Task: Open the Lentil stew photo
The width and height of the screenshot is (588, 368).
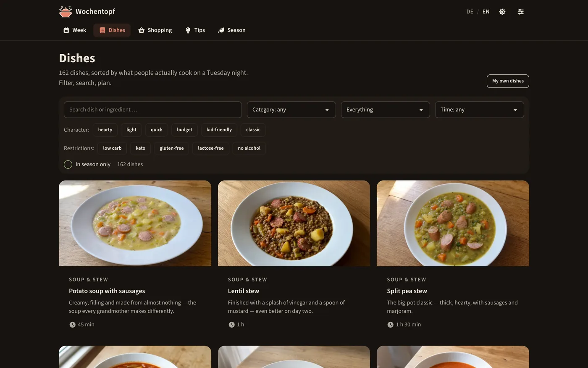Action: (294, 223)
